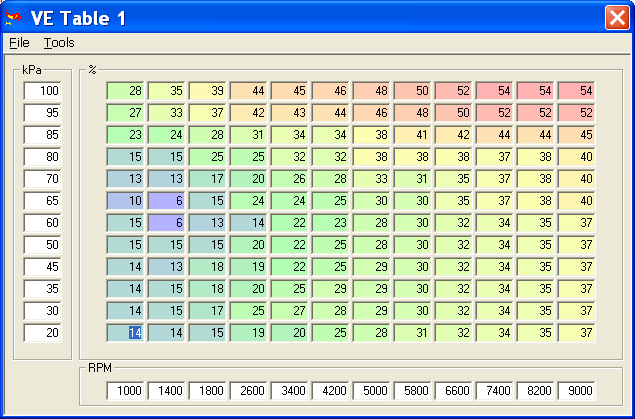Select red VE cell at 100 kPa, 9000 RPM
The image size is (635, 419).
click(x=577, y=91)
